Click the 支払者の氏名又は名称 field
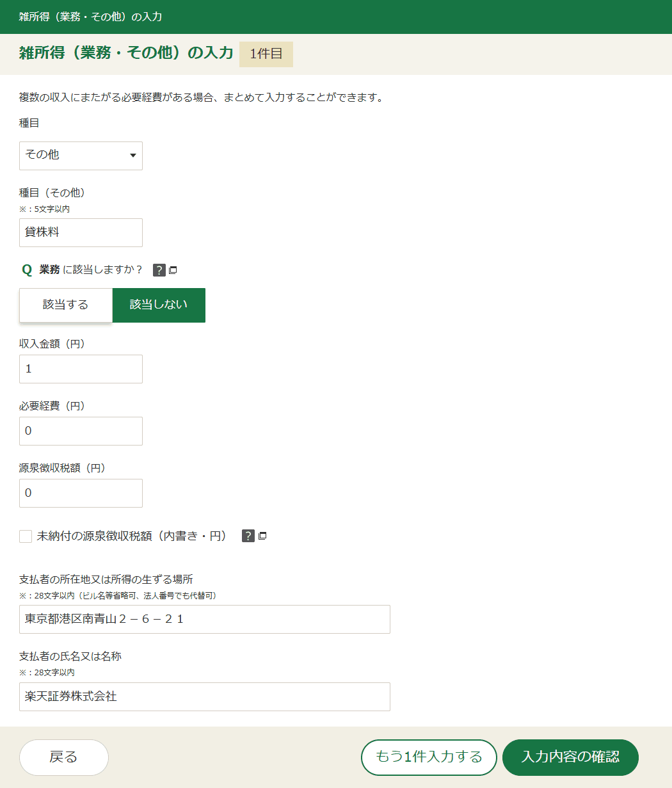Screen dimensions: 672x788 [x=205, y=696]
